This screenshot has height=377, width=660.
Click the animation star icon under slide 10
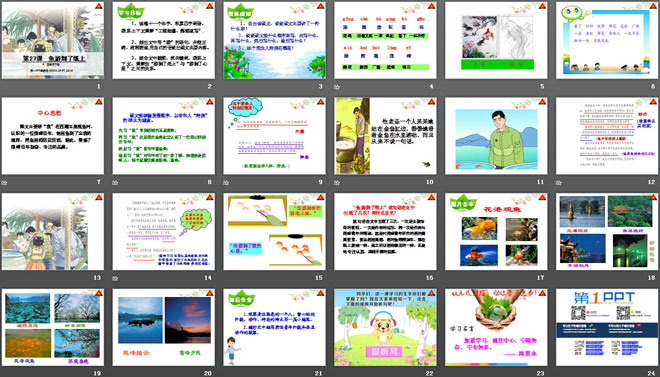point(337,183)
